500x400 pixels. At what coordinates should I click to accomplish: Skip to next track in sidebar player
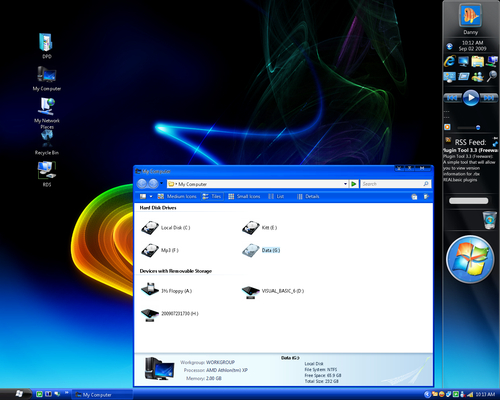489,98
